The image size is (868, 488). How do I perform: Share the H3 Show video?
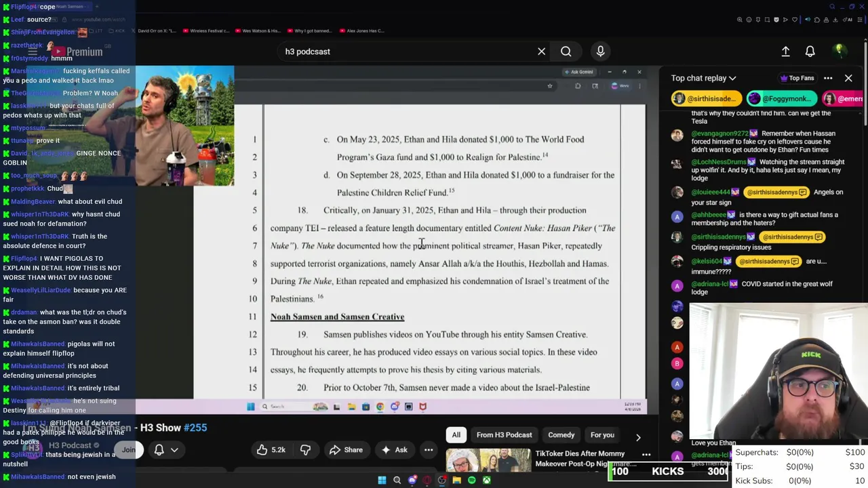click(346, 449)
